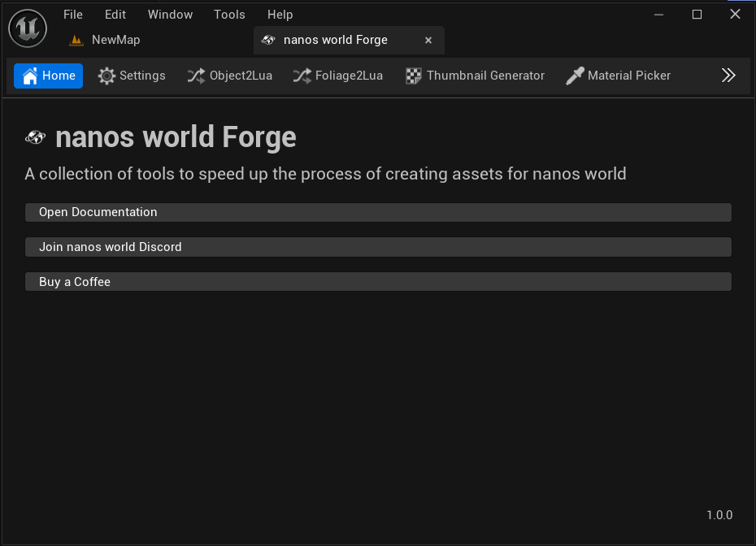756x546 pixels.
Task: Minimize the editor window
Action: (658, 15)
